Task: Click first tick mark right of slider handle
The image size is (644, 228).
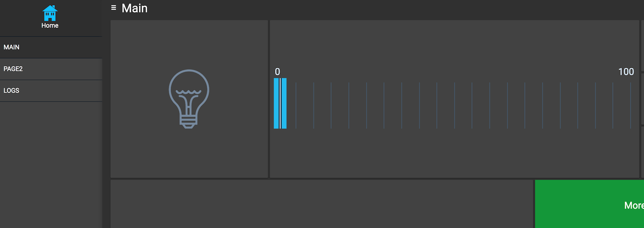Action: pos(296,105)
